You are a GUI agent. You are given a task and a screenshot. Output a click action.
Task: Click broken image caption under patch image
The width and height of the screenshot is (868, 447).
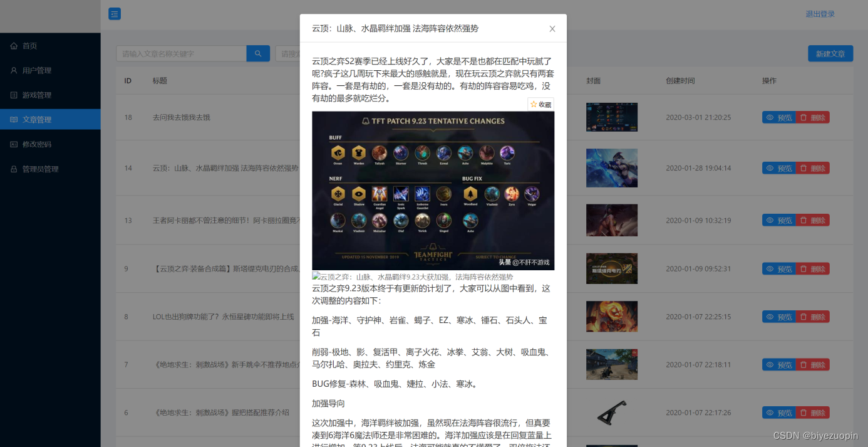point(413,276)
